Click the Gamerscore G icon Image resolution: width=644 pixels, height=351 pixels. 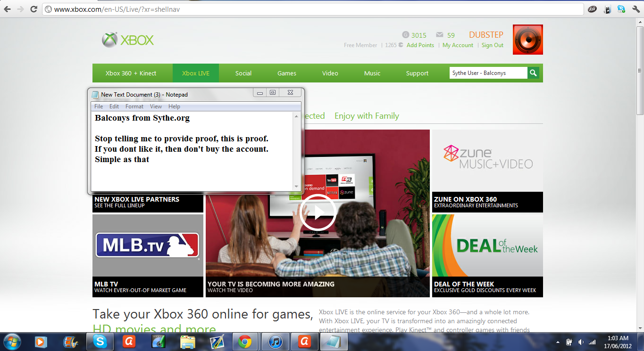[405, 35]
